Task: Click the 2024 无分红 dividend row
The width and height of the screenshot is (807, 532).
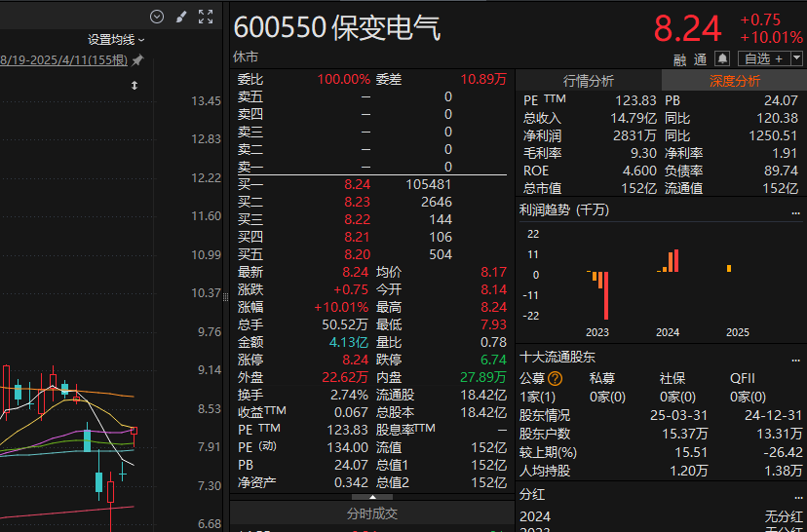Action: (x=661, y=516)
